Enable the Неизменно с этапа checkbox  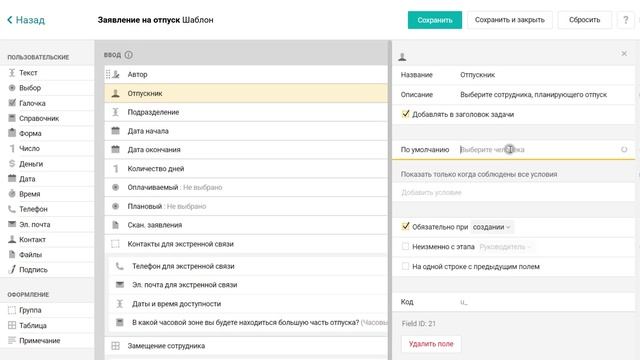(405, 246)
